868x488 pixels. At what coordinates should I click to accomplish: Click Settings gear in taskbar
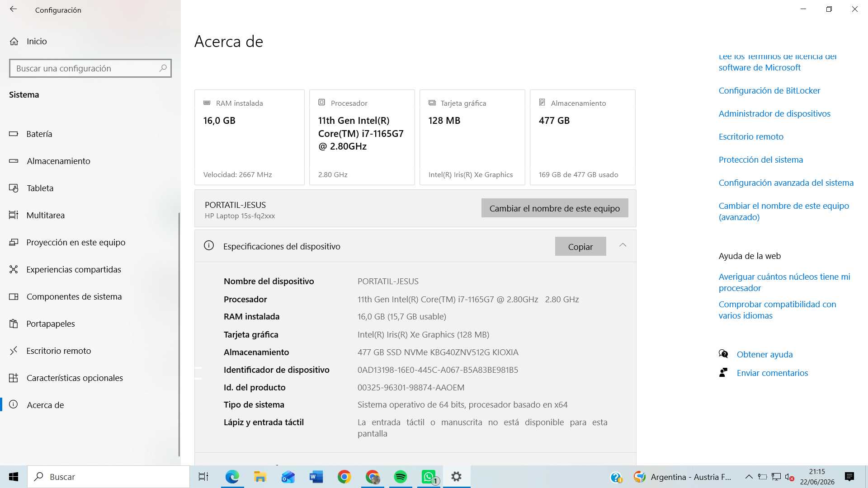pos(457,477)
